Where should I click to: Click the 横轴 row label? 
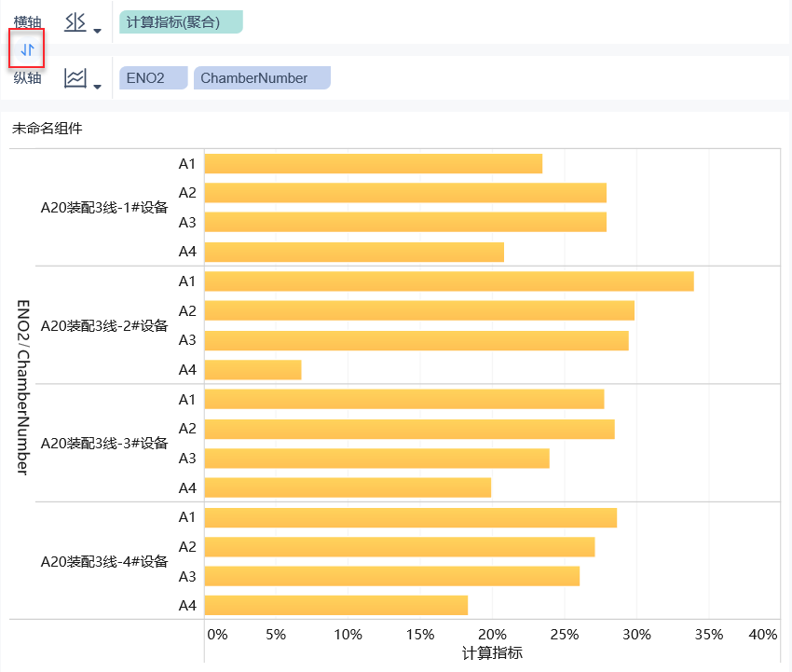(27, 22)
